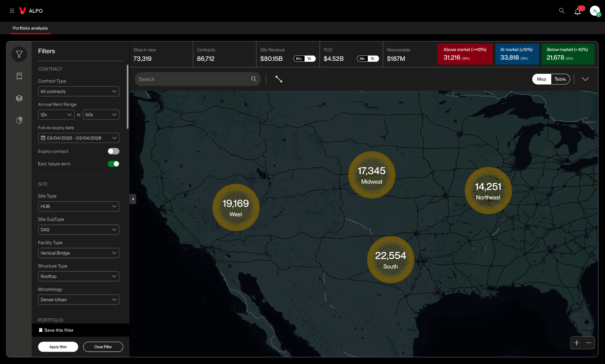The height and width of the screenshot is (364, 605).
Task: Zoom out the map with minus
Action: point(589,343)
